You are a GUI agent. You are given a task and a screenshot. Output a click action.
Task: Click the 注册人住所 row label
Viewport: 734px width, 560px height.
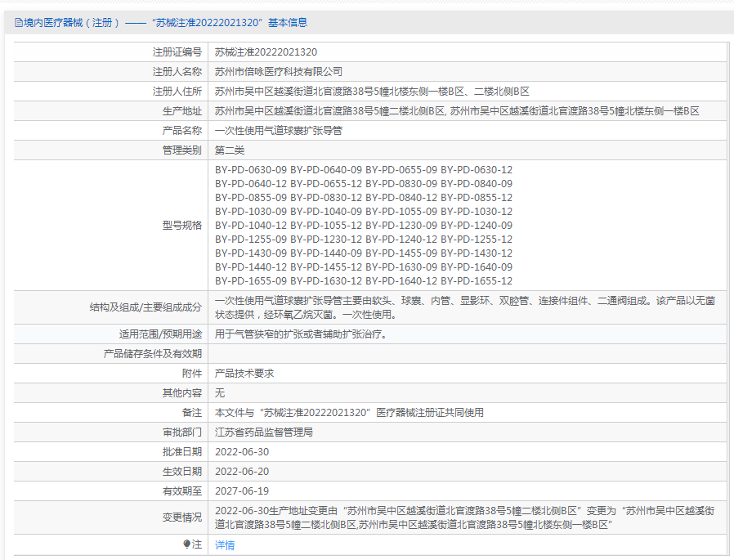click(x=177, y=92)
